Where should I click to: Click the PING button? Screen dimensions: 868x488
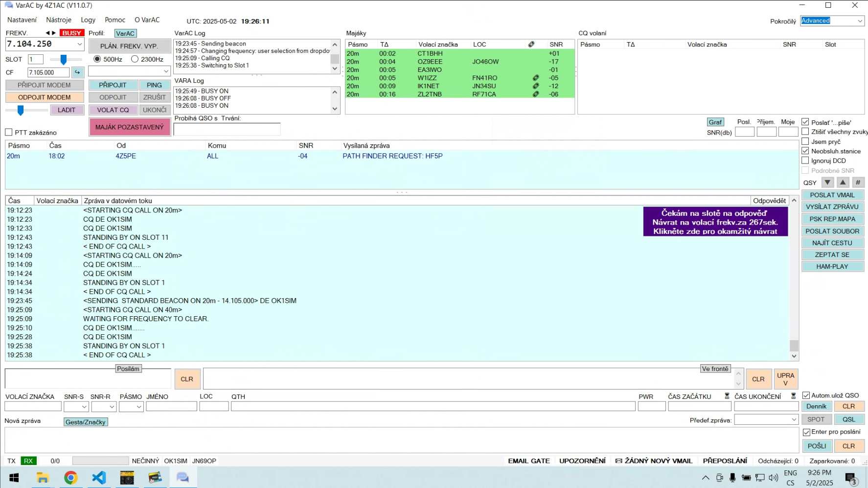click(x=154, y=85)
